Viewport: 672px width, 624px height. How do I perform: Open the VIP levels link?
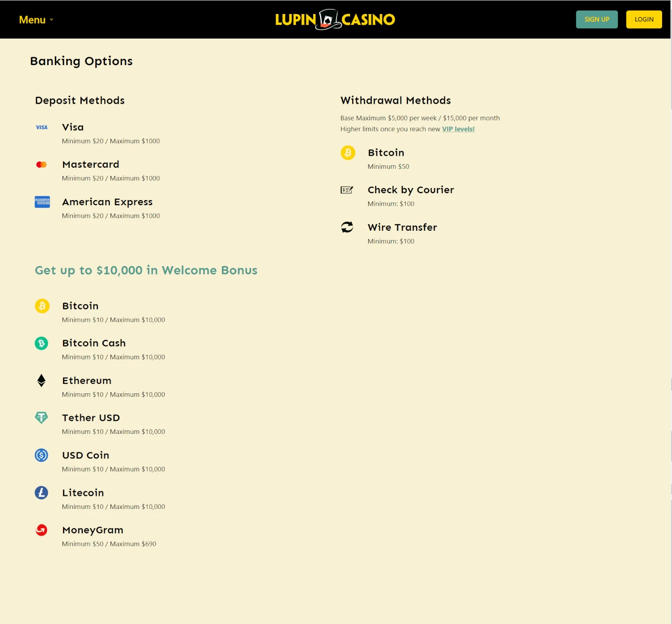tap(458, 129)
